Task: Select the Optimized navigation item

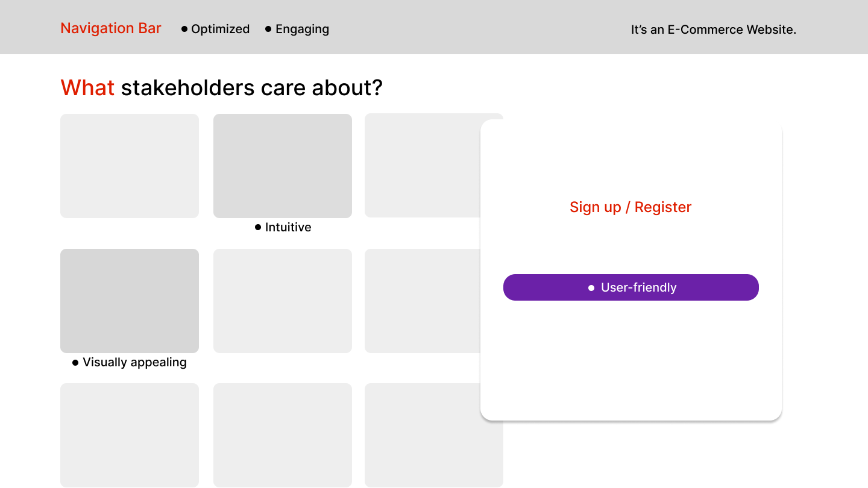Action: [x=220, y=29]
